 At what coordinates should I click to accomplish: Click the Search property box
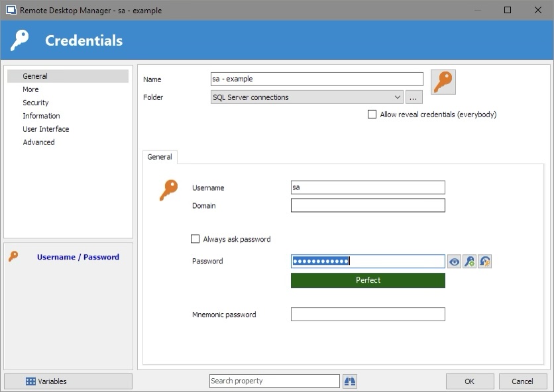(x=274, y=381)
